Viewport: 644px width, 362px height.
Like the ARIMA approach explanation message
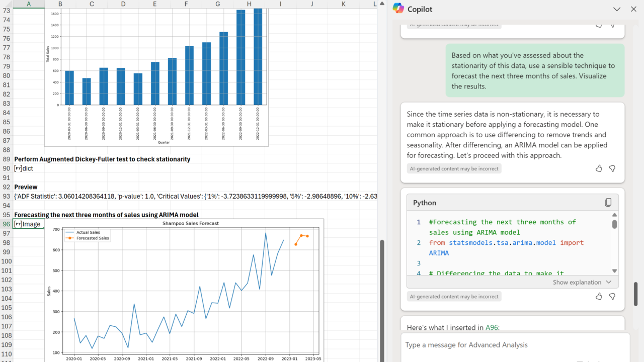[x=599, y=169]
